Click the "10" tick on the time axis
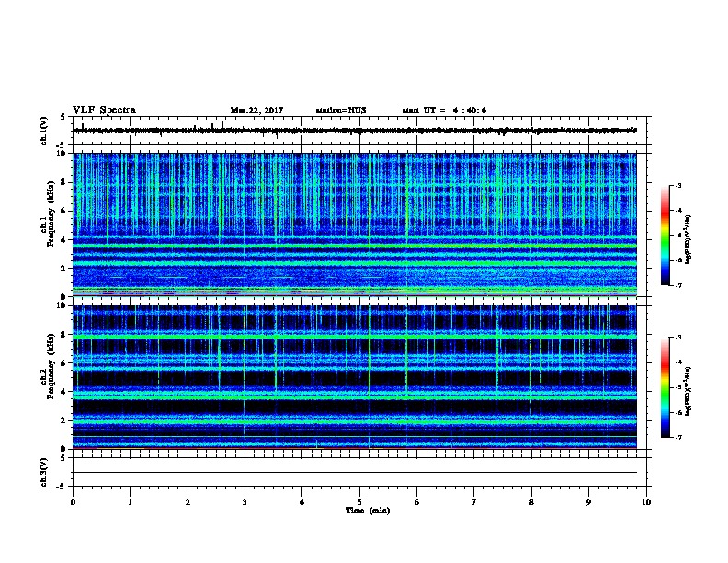The image size is (728, 563). [x=646, y=502]
